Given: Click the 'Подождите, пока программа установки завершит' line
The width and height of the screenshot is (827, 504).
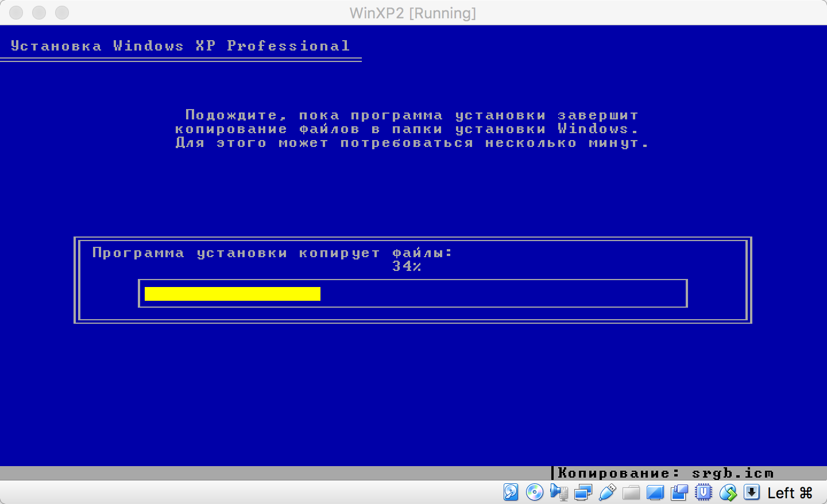Looking at the screenshot, I should [x=412, y=115].
